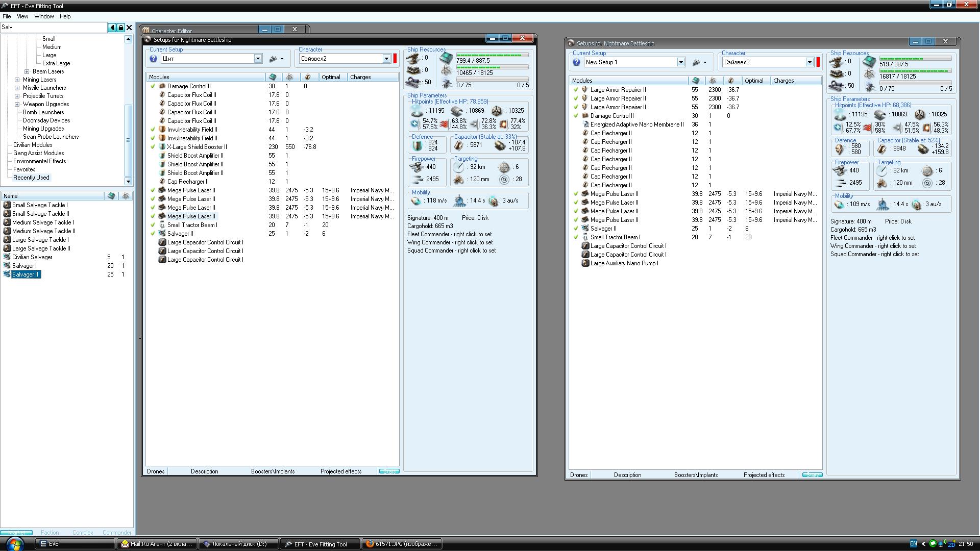Expand the Mining Lasers tree node
Image resolution: width=980 pixels, height=551 pixels.
point(17,80)
